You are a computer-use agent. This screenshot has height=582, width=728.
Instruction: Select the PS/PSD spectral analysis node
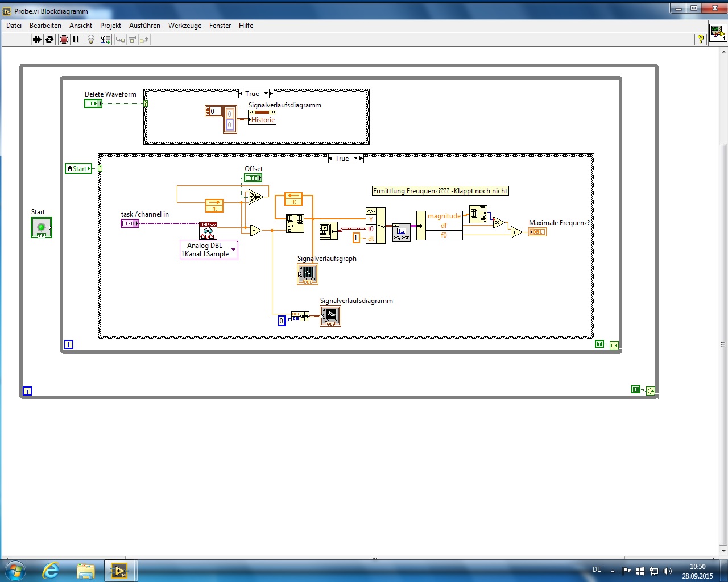pyautogui.click(x=402, y=232)
